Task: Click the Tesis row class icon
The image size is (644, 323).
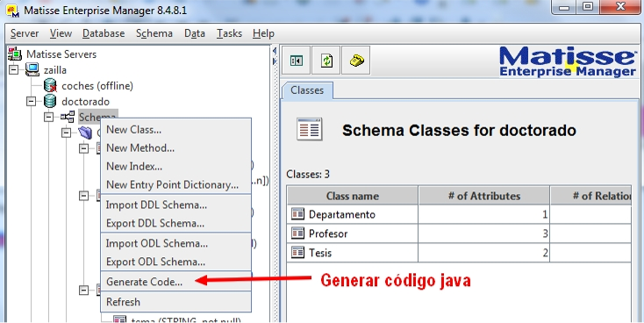Action: (297, 252)
